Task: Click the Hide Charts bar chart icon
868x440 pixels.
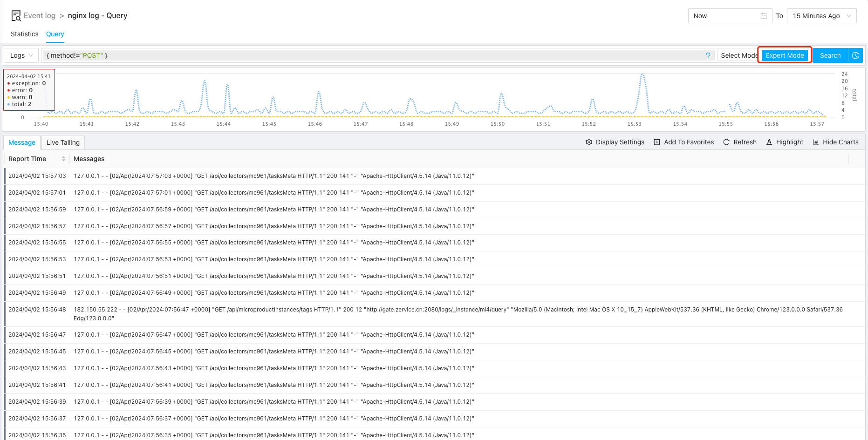Action: pyautogui.click(x=816, y=142)
